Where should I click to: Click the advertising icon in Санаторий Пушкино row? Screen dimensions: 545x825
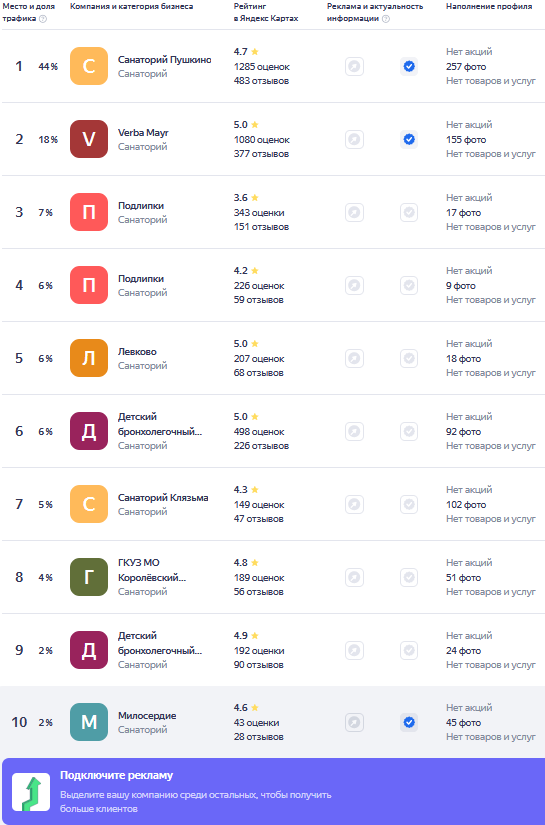pyautogui.click(x=355, y=66)
